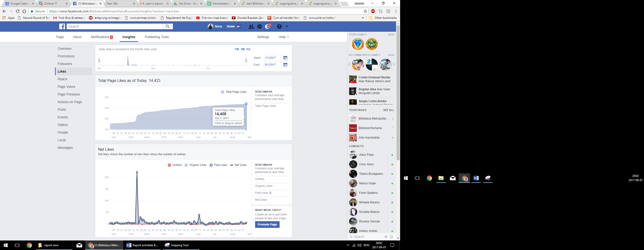This screenshot has height=250, width=644.
Task: Open Publishing Tools tab
Action: coord(157,37)
